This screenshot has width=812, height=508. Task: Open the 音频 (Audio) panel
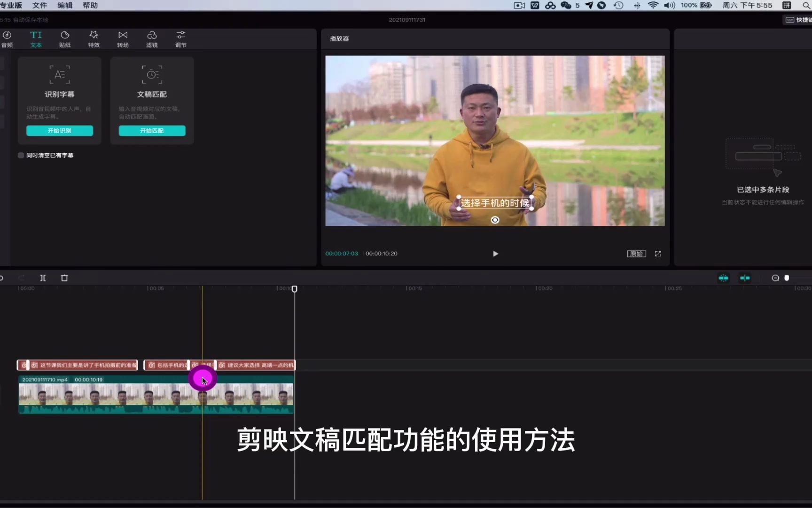(x=7, y=39)
